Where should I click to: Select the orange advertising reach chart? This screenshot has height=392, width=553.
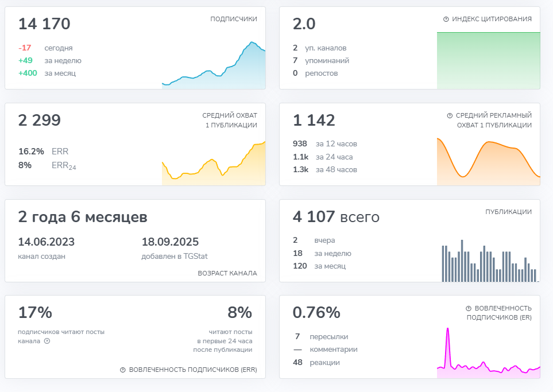488,161
